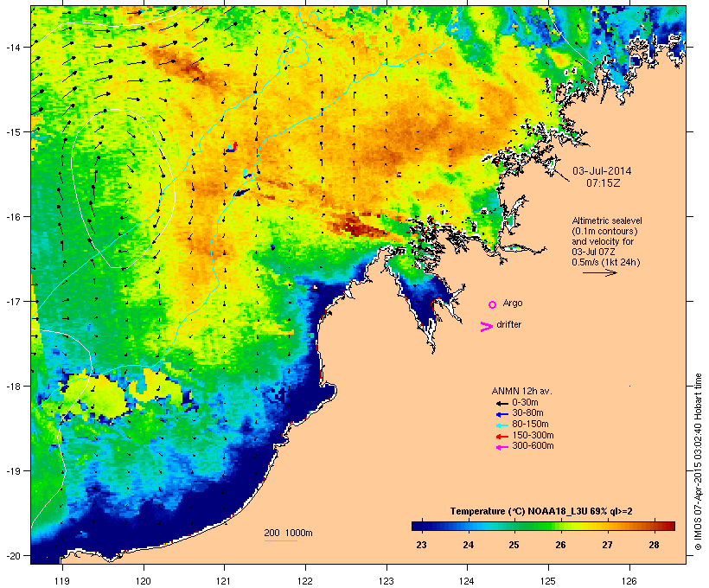Click the longitude axis label '122'
The width and height of the screenshot is (709, 588).
(x=305, y=581)
